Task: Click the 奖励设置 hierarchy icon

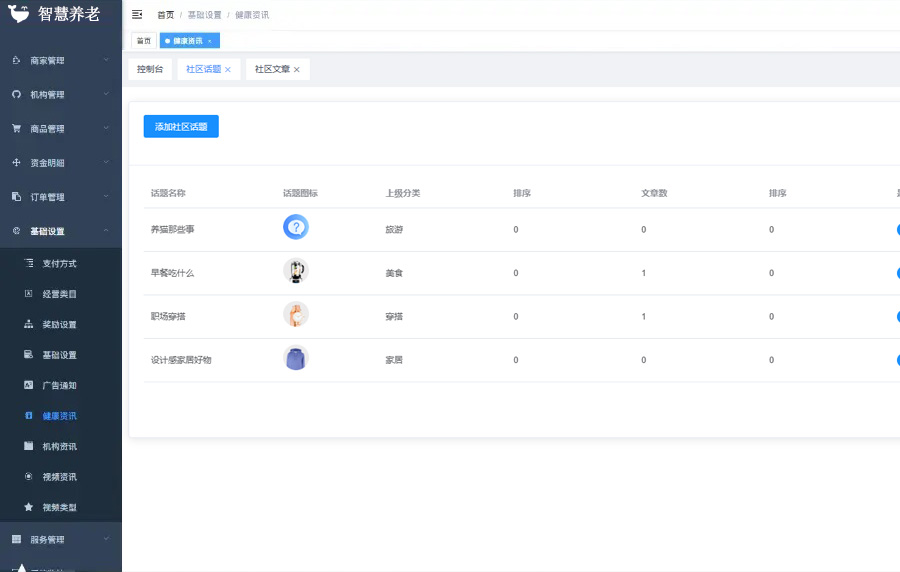Action: click(x=29, y=325)
